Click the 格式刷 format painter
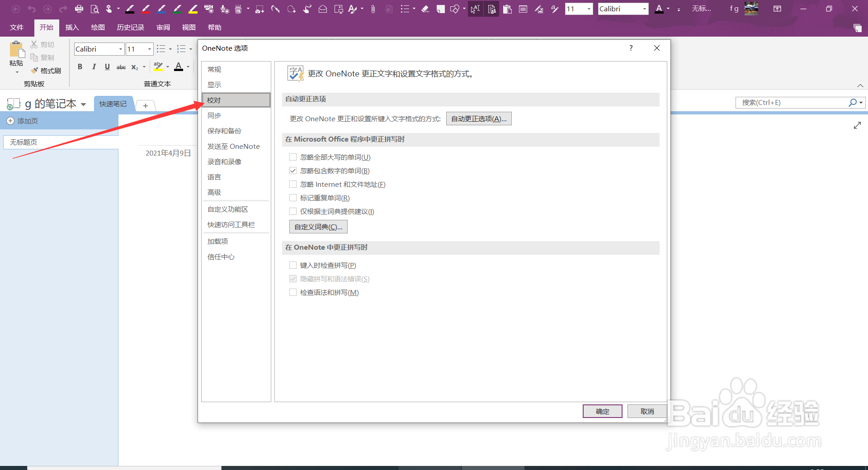This screenshot has height=470, width=868. click(46, 71)
